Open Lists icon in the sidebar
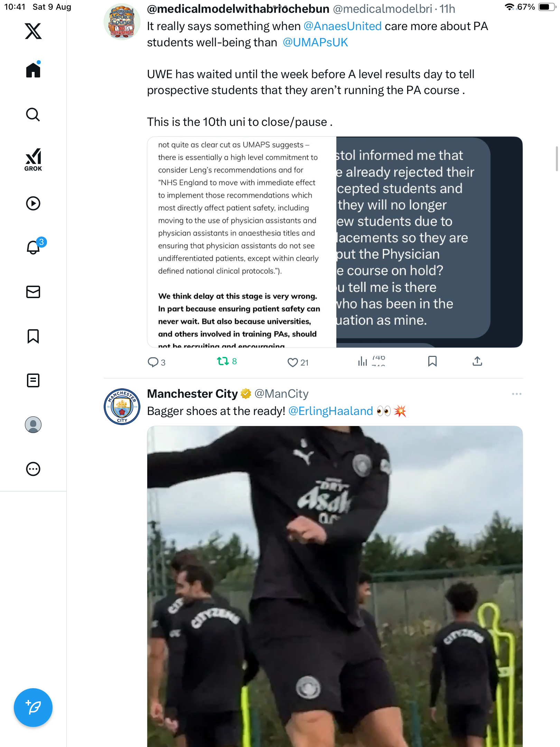560x747 pixels. [33, 380]
